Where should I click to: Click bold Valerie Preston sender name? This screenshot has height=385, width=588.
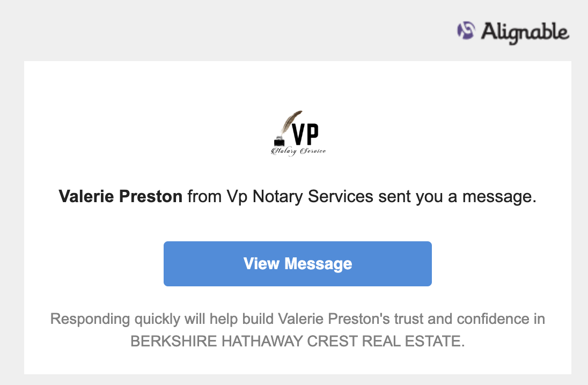[120, 196]
